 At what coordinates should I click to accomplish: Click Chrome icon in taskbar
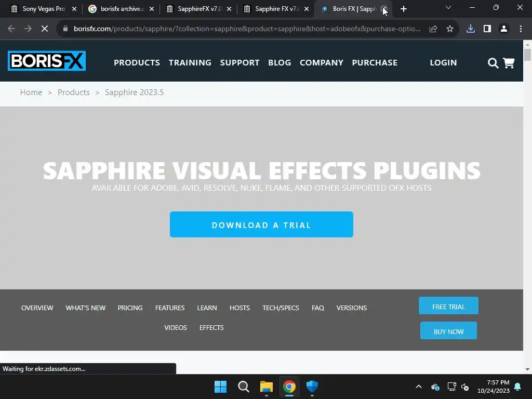289,387
